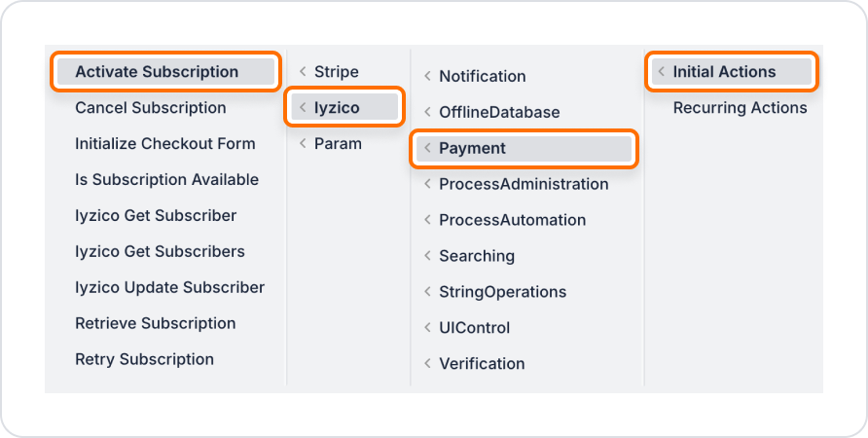868x438 pixels.
Task: Click the chevron beside Initial Actions
Action: coord(661,71)
